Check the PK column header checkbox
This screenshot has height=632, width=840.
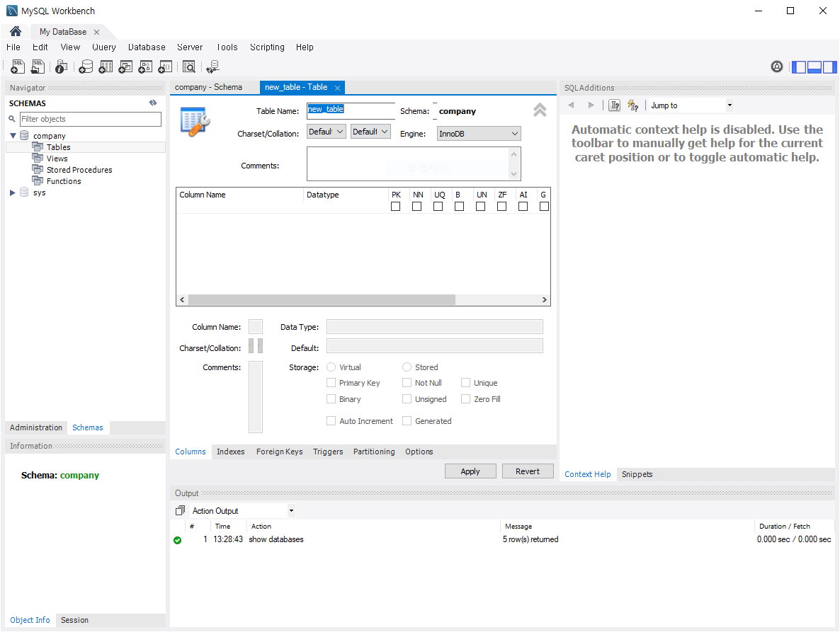(x=395, y=206)
